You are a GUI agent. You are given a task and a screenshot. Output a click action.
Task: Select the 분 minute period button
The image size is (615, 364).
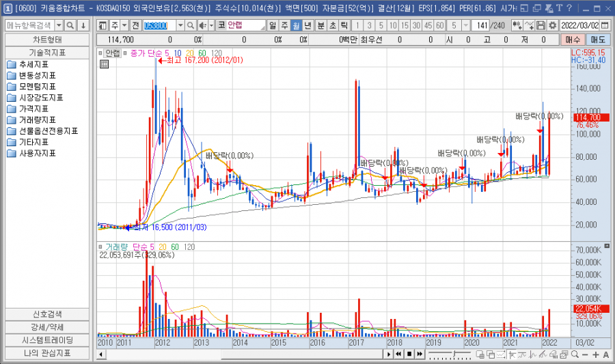click(321, 25)
